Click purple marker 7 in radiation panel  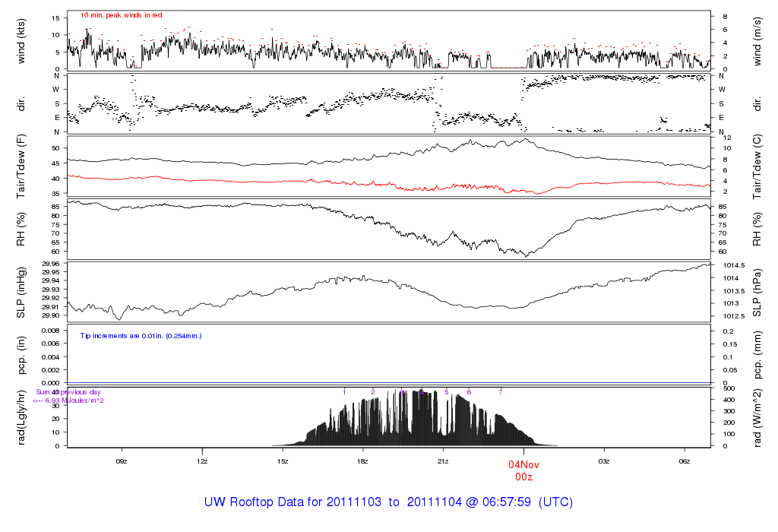pyautogui.click(x=500, y=392)
